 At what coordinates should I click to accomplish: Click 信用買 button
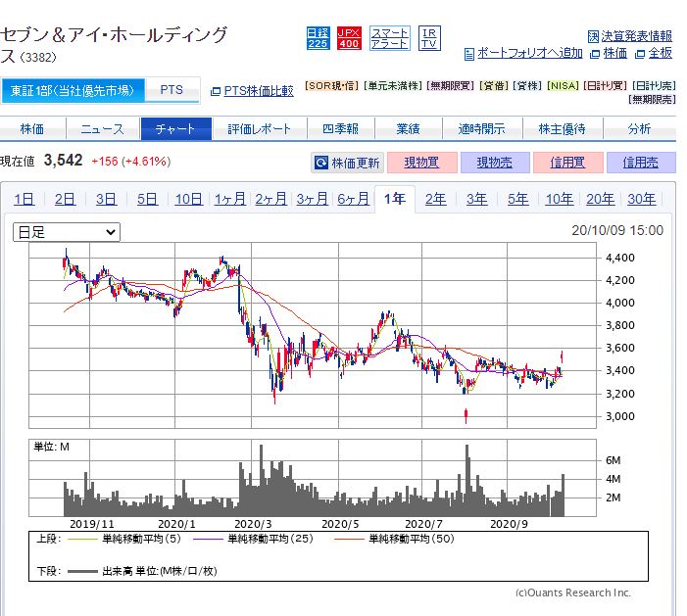568,163
